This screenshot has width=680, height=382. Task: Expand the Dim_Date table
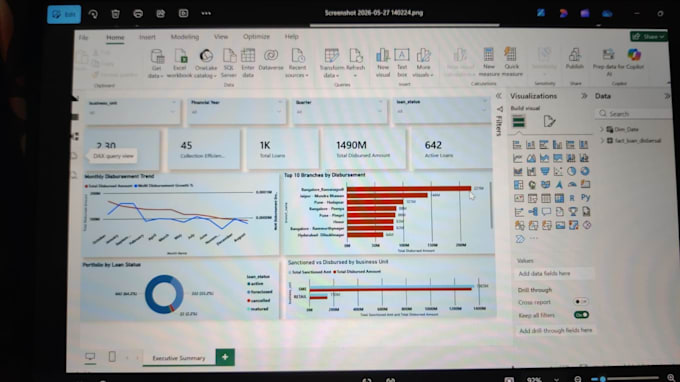coord(602,129)
